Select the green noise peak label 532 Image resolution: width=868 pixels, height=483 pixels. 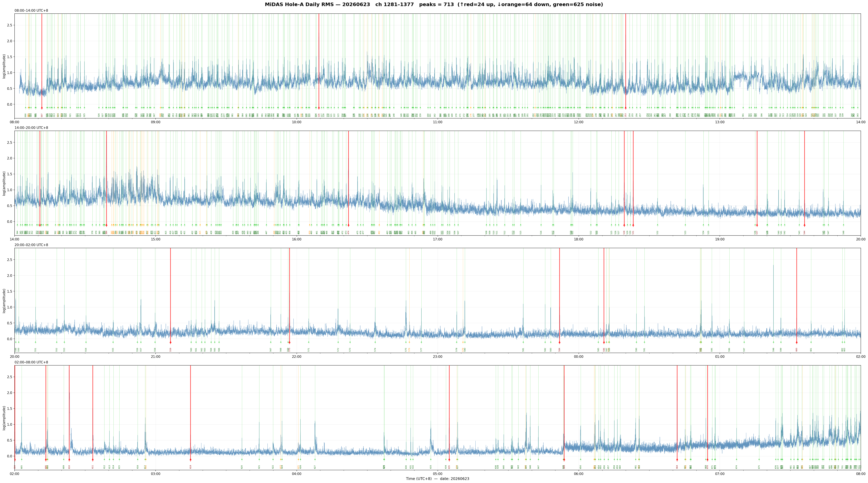[657, 232]
